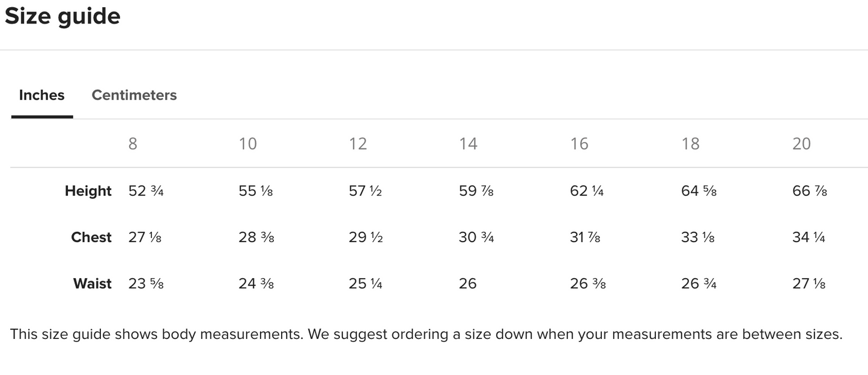
Task: Switch to the Centimeters tab
Action: coord(134,95)
